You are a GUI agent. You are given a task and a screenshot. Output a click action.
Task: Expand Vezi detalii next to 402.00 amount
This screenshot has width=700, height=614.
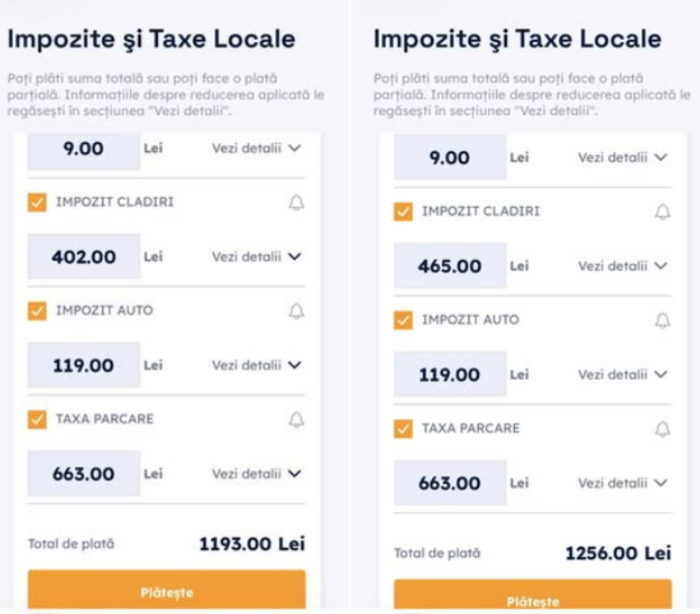pos(257,257)
